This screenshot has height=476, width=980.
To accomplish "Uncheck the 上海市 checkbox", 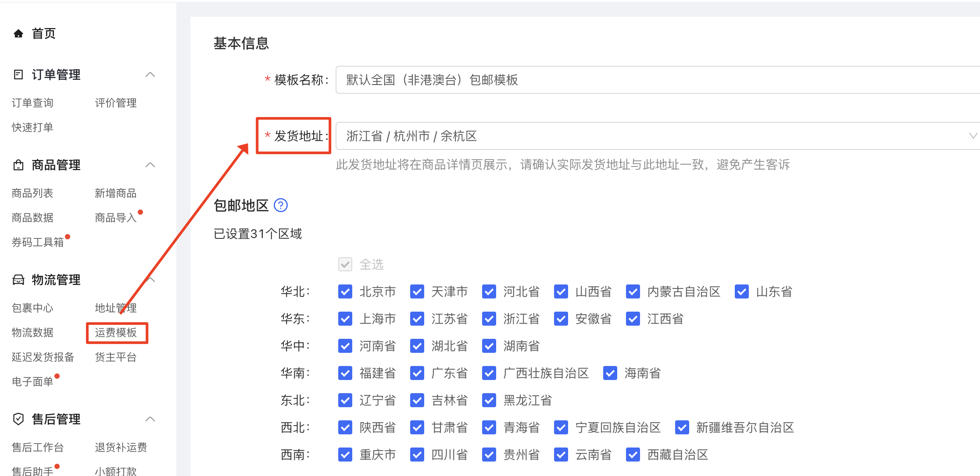I will [345, 319].
